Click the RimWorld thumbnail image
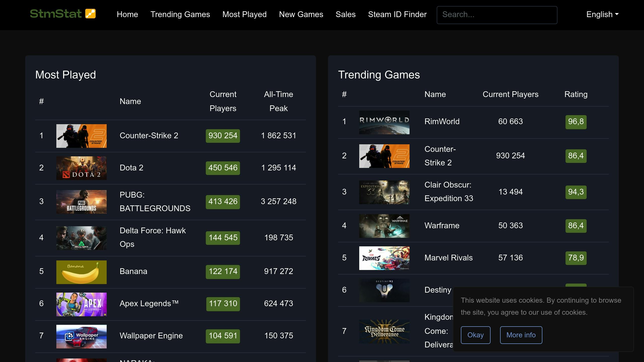The height and width of the screenshot is (362, 644). (384, 122)
